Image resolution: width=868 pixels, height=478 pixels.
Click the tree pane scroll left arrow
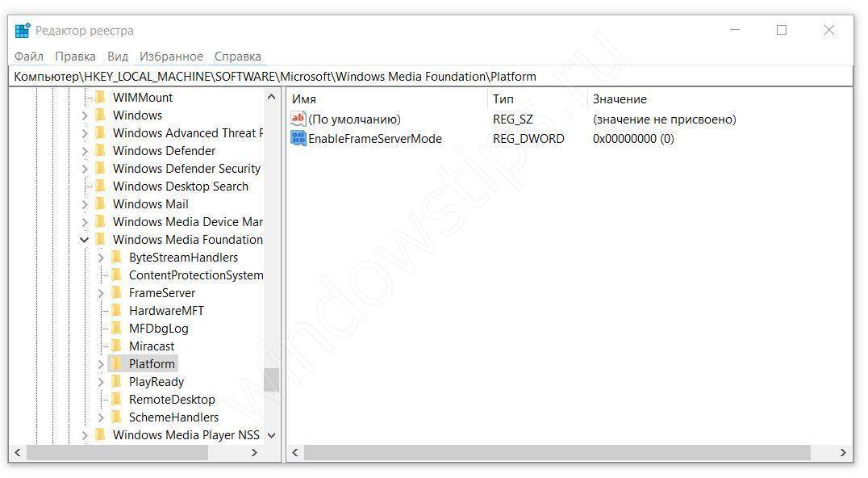click(18, 452)
